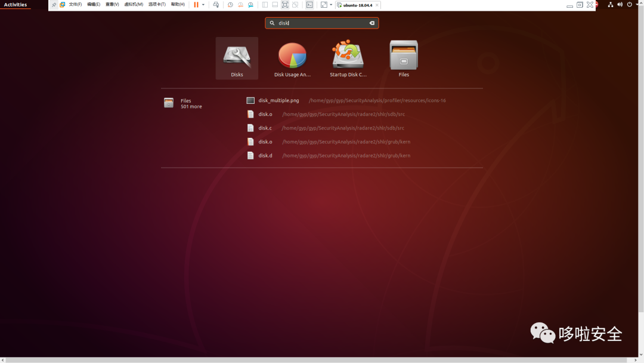The height and width of the screenshot is (363, 644).
Task: Enter full screen mode
Action: pos(285,5)
